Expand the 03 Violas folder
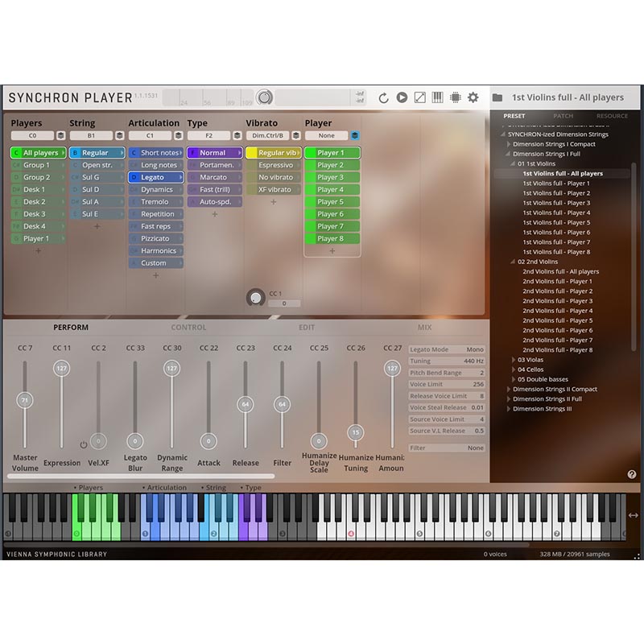The image size is (644, 644). (514, 360)
